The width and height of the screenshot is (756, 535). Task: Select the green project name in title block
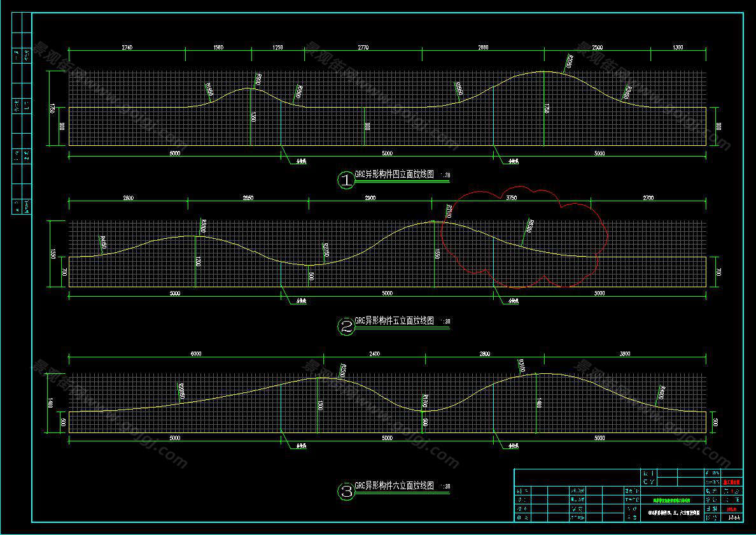670,501
